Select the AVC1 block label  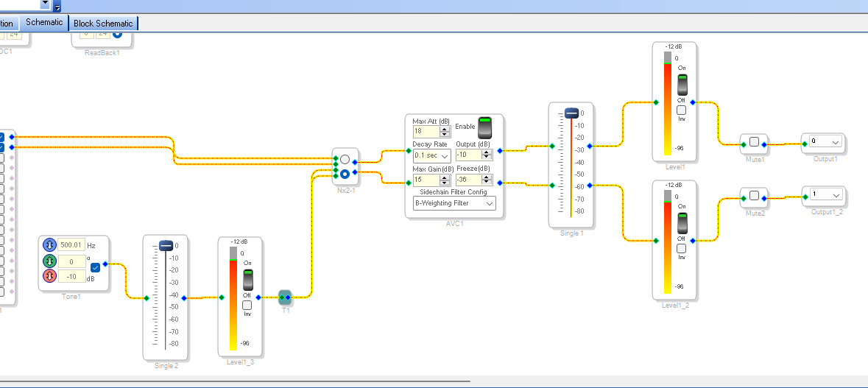[454, 225]
